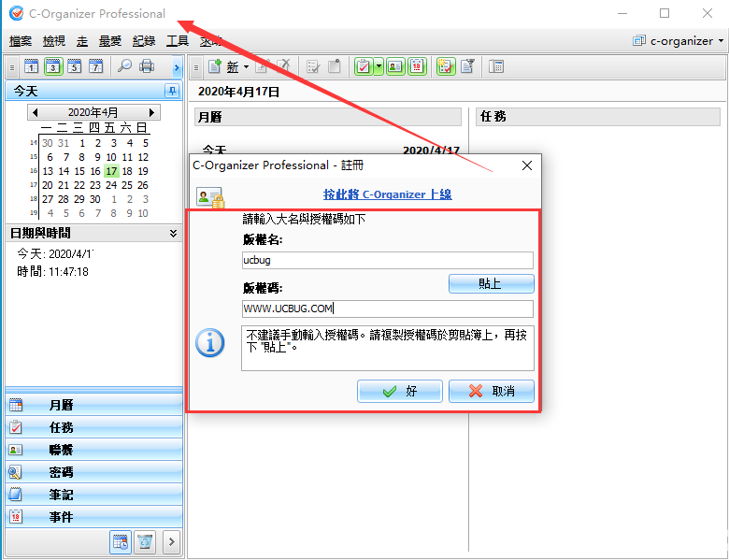Click the filter list icon
Image resolution: width=729 pixels, height=560 pixels.
[x=467, y=66]
